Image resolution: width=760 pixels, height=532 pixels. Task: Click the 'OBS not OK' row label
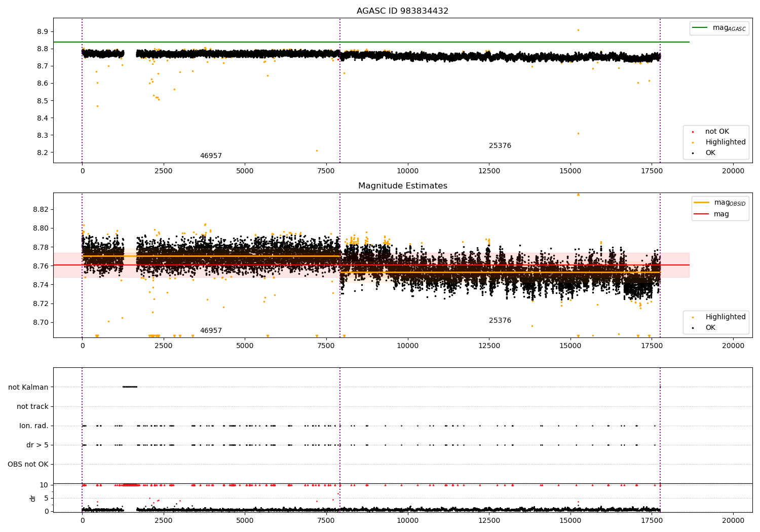[x=28, y=464]
